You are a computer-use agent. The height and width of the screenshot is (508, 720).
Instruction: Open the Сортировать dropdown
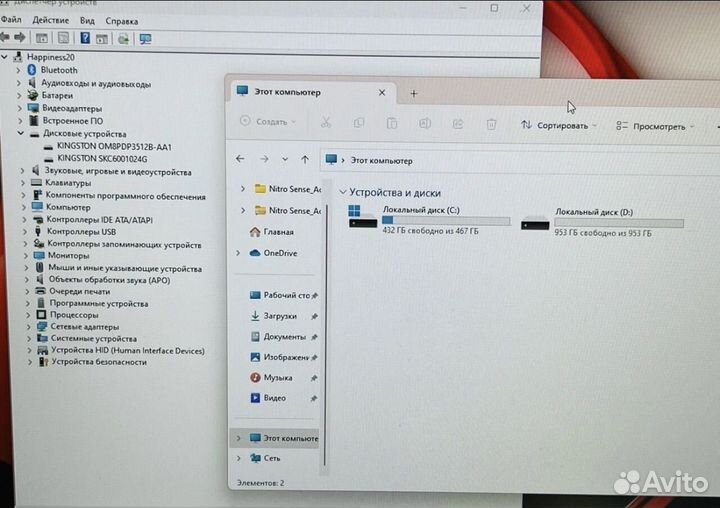click(558, 125)
